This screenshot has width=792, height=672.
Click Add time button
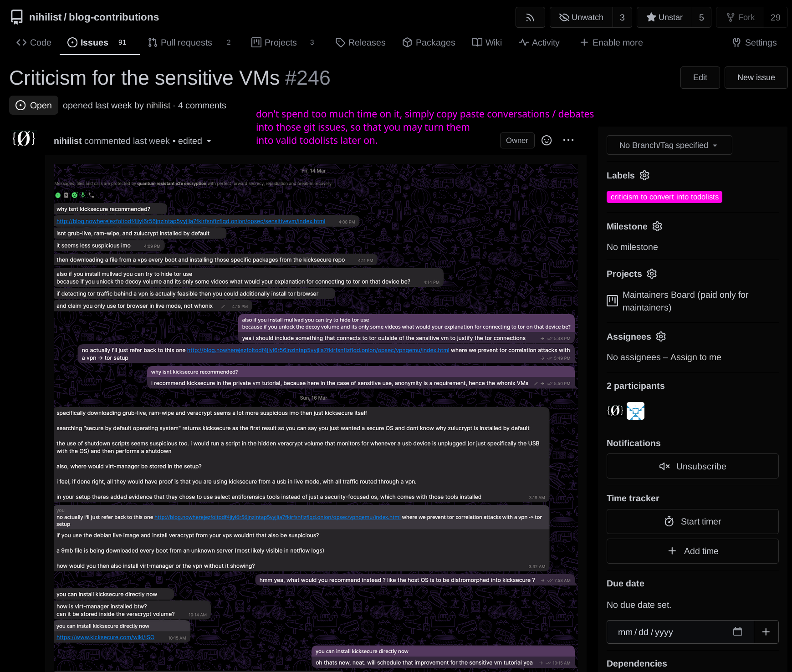pyautogui.click(x=692, y=551)
